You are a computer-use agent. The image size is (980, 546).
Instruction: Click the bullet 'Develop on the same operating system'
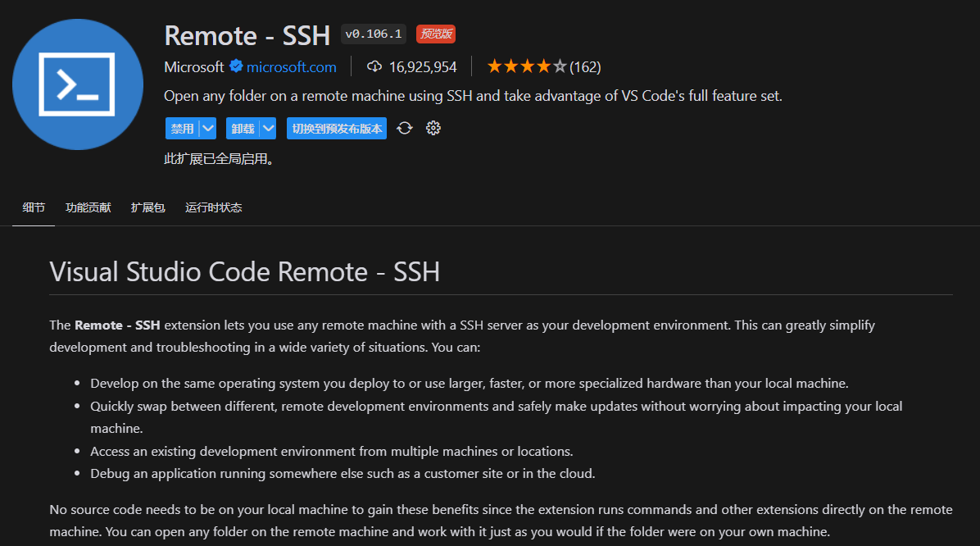pyautogui.click(x=470, y=384)
